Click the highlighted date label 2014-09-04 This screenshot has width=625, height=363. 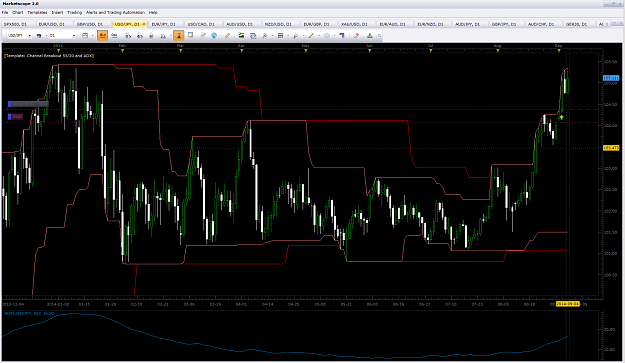click(568, 304)
